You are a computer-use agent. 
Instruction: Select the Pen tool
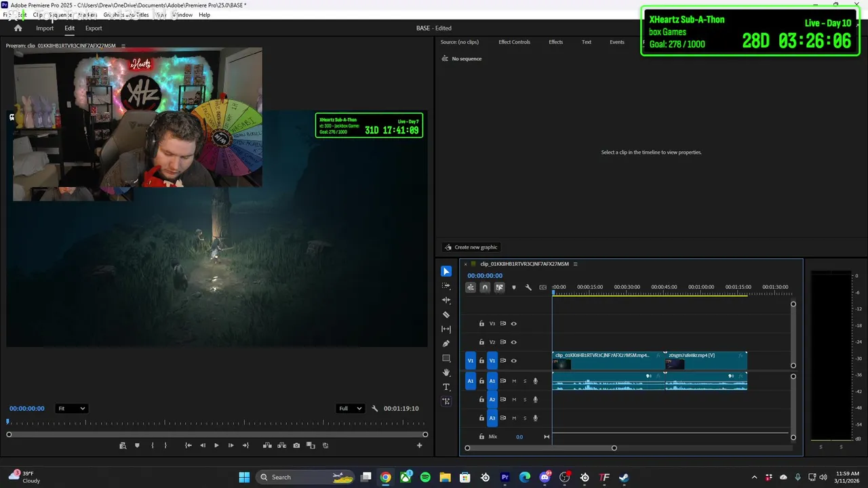point(446,344)
